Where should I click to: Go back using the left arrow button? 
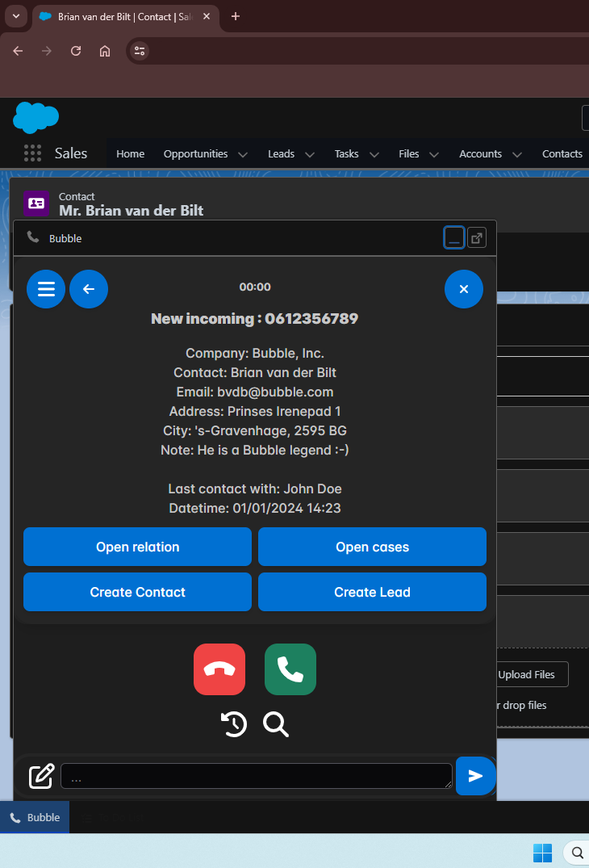point(89,289)
